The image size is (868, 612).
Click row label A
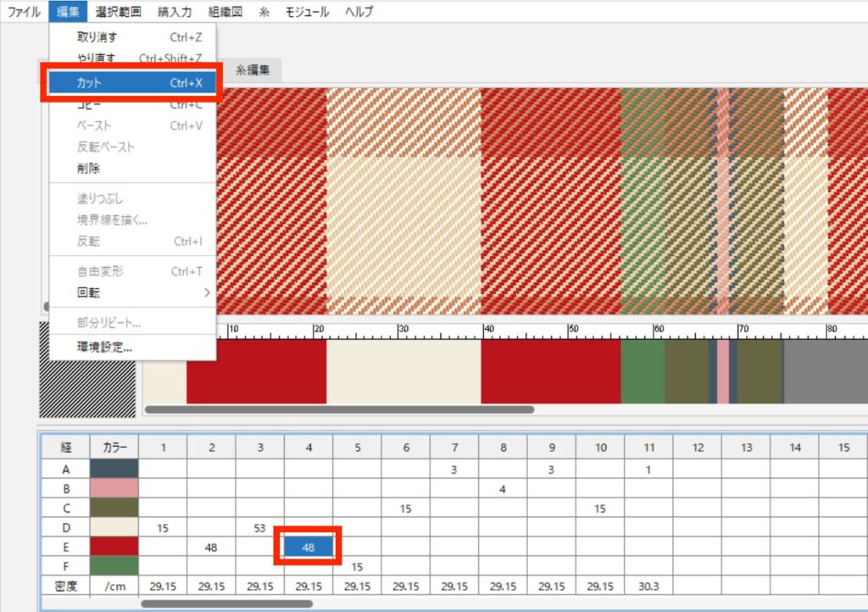pos(66,470)
